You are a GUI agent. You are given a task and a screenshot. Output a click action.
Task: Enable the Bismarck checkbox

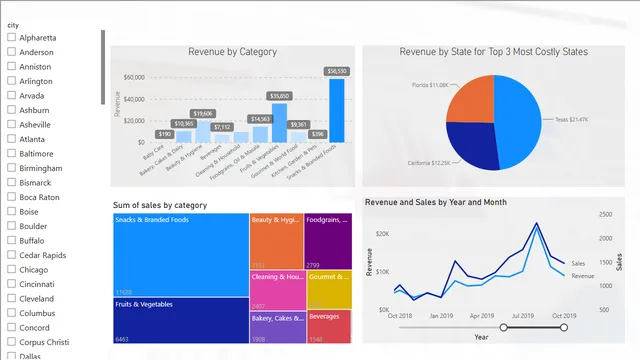[11, 182]
